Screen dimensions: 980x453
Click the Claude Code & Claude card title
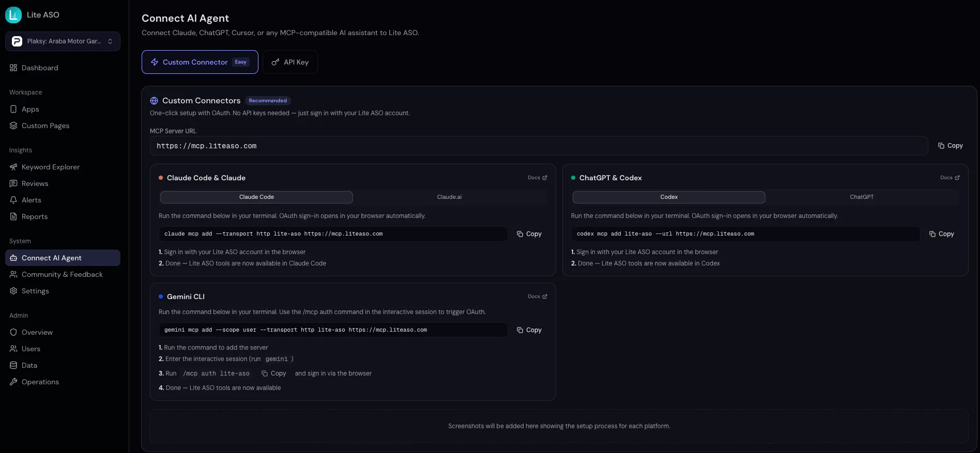click(x=206, y=178)
